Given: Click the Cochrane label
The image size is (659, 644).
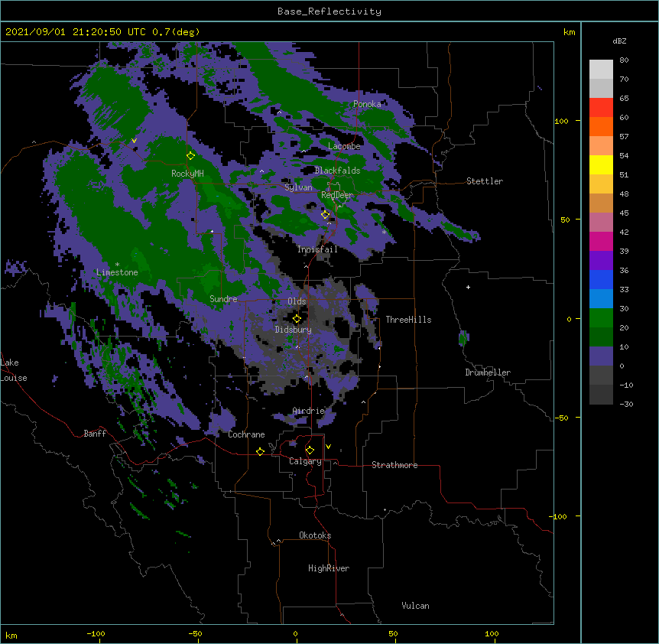Looking at the screenshot, I should pos(246,434).
